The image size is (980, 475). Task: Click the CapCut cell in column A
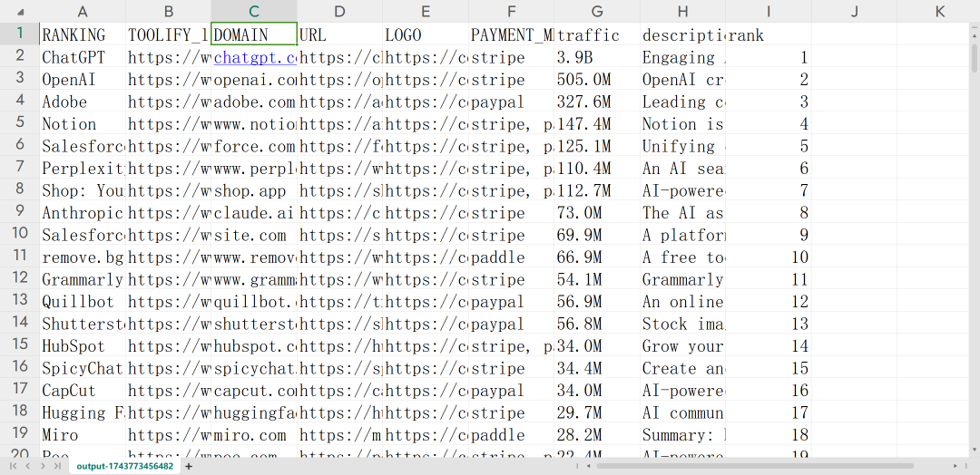coord(82,391)
